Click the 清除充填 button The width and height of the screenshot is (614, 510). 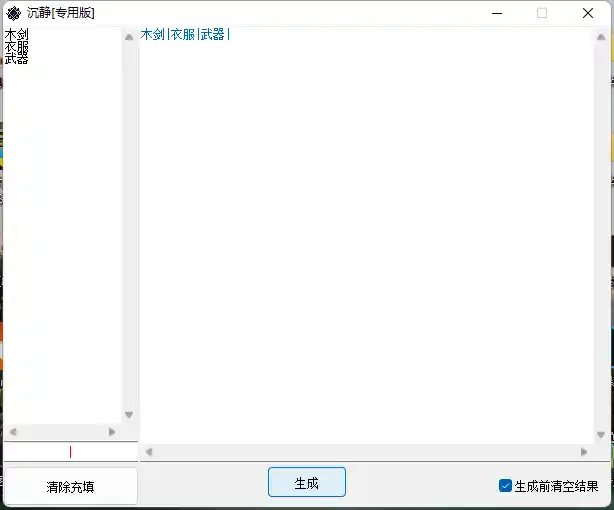click(x=70, y=486)
